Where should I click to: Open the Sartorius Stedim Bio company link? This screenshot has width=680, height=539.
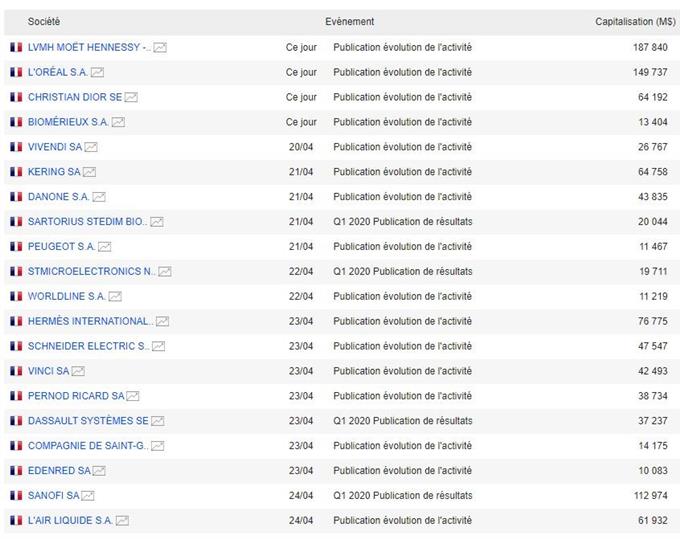pos(88,222)
